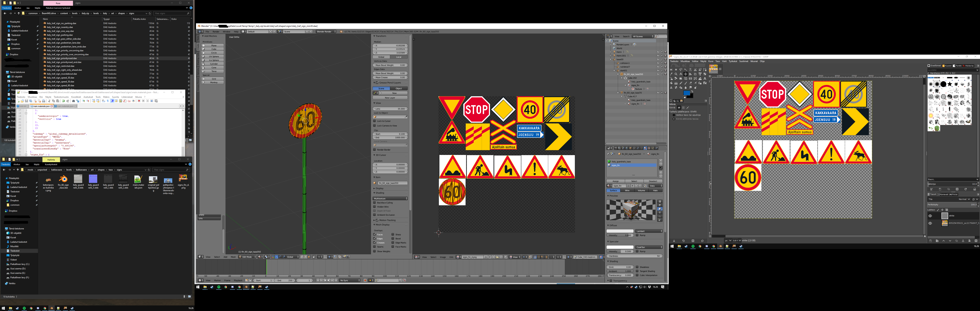Enable the Shadeless material checkbox
Screen dimensions: 980x311
point(637,267)
